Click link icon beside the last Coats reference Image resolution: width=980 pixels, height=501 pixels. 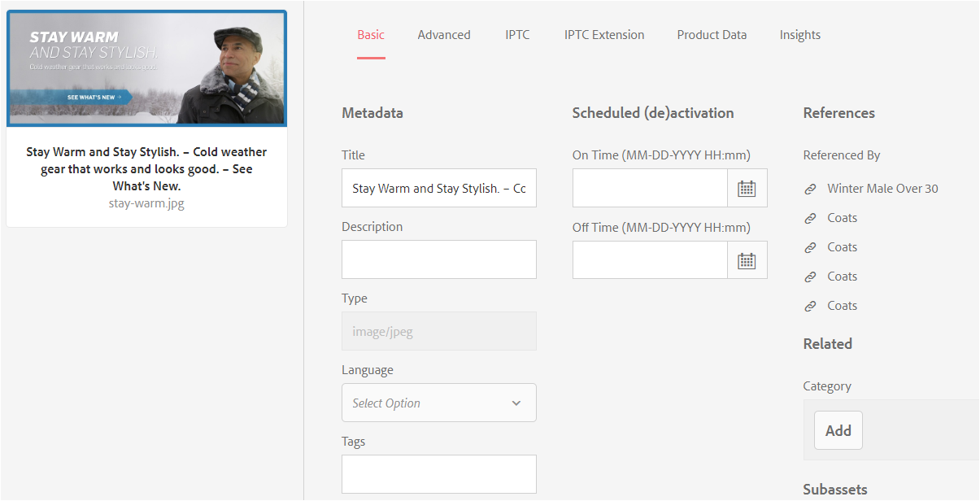pos(810,306)
